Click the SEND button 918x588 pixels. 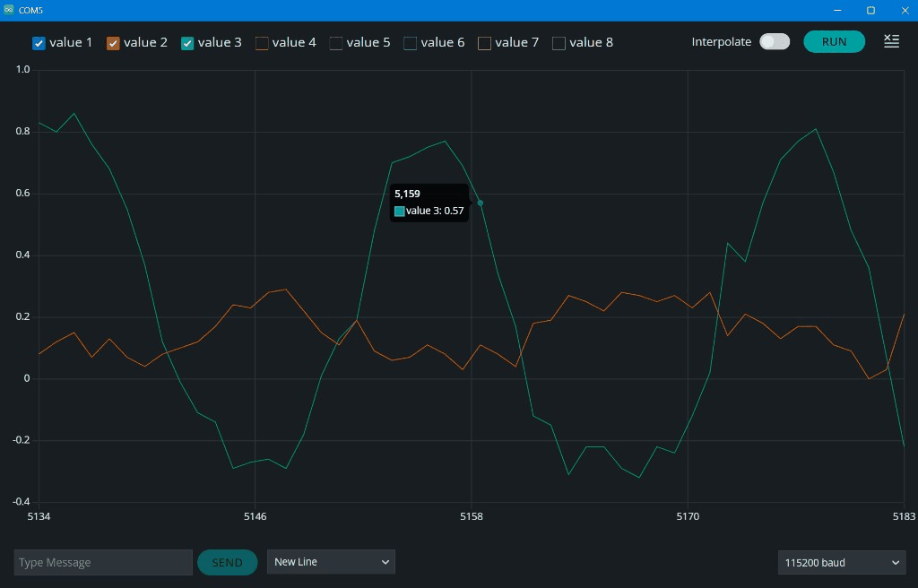point(227,562)
